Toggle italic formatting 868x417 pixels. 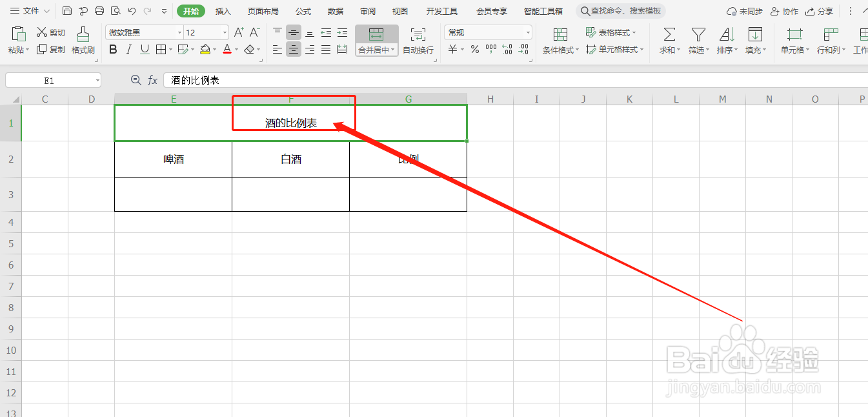(x=129, y=49)
